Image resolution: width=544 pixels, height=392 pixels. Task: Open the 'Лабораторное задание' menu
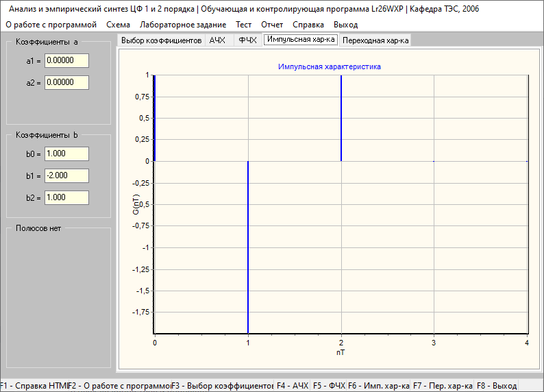pyautogui.click(x=183, y=25)
